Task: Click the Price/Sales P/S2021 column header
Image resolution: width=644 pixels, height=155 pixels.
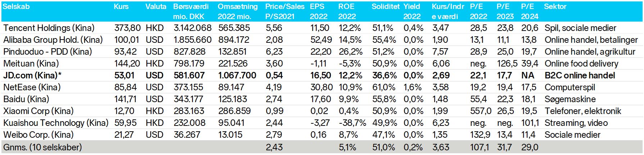Action: click(x=285, y=12)
